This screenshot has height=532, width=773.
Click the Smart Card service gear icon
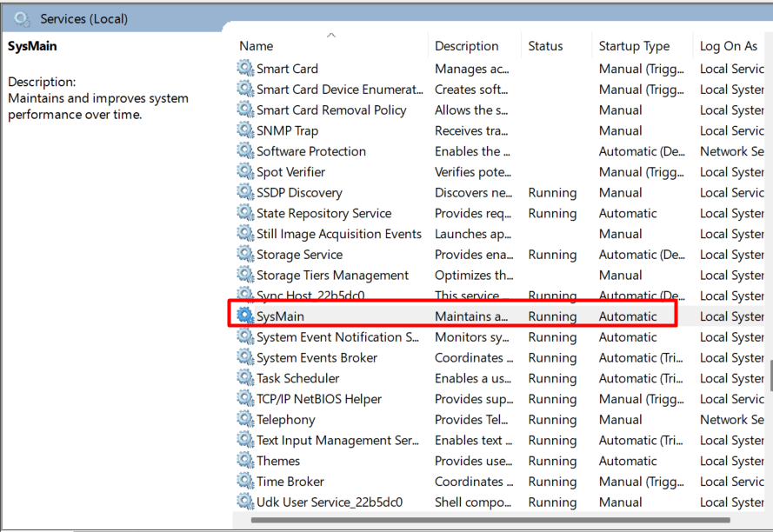coord(243,68)
